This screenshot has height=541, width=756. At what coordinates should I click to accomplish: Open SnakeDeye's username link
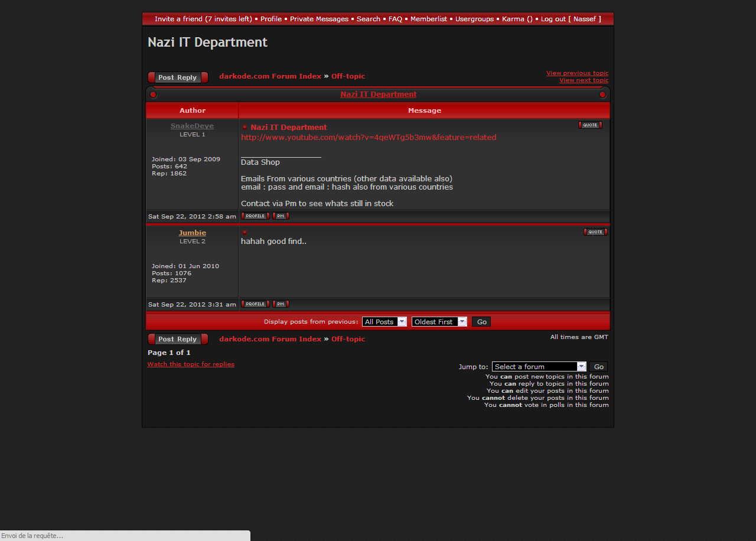point(192,126)
